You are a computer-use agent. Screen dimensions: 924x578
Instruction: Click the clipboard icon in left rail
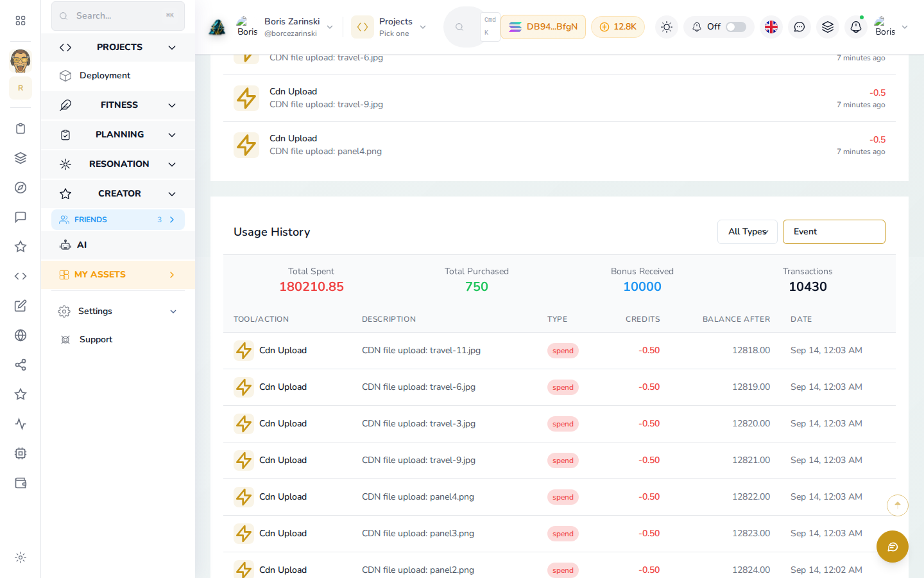coord(21,128)
